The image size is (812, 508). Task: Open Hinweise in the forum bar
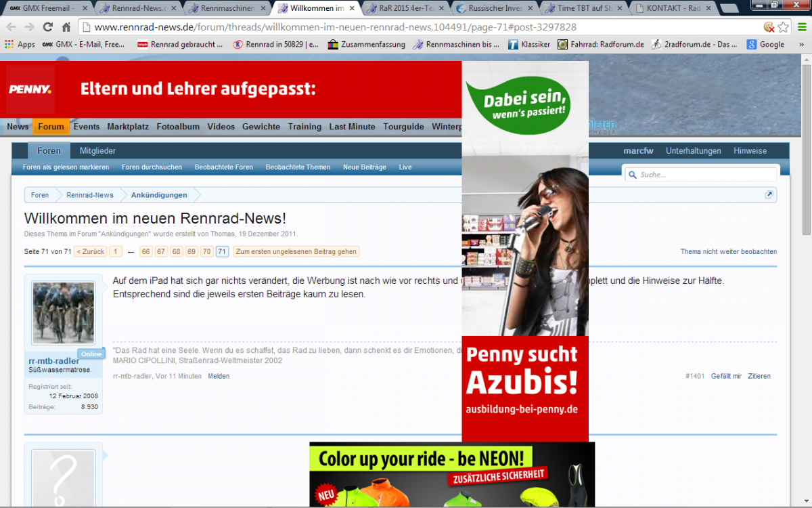pos(750,151)
